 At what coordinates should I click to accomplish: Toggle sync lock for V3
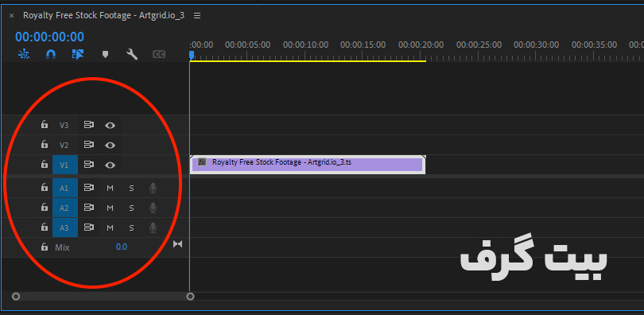pos(89,125)
